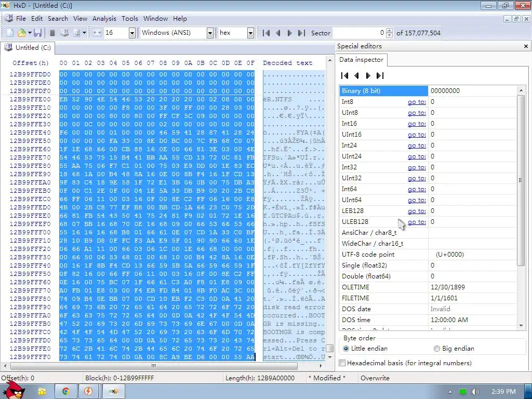532x399 pixels.
Task: Click decoded text 'disk read error'
Action: click(294, 307)
